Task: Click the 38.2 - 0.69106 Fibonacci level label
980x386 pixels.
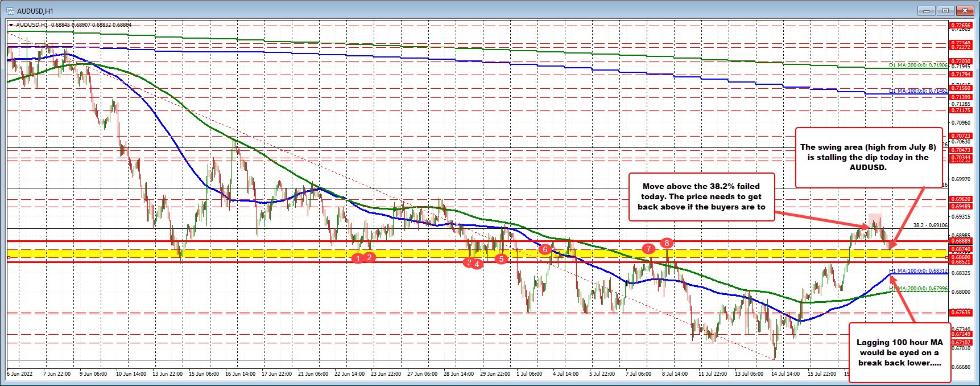Action: pos(930,225)
